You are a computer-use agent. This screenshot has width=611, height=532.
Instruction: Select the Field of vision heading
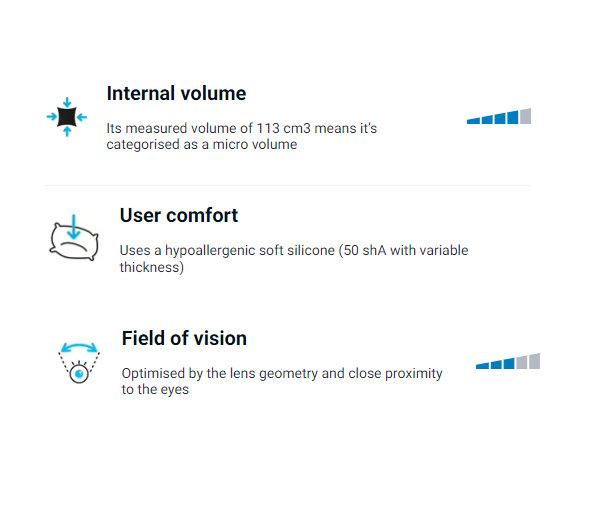pyautogui.click(x=184, y=338)
